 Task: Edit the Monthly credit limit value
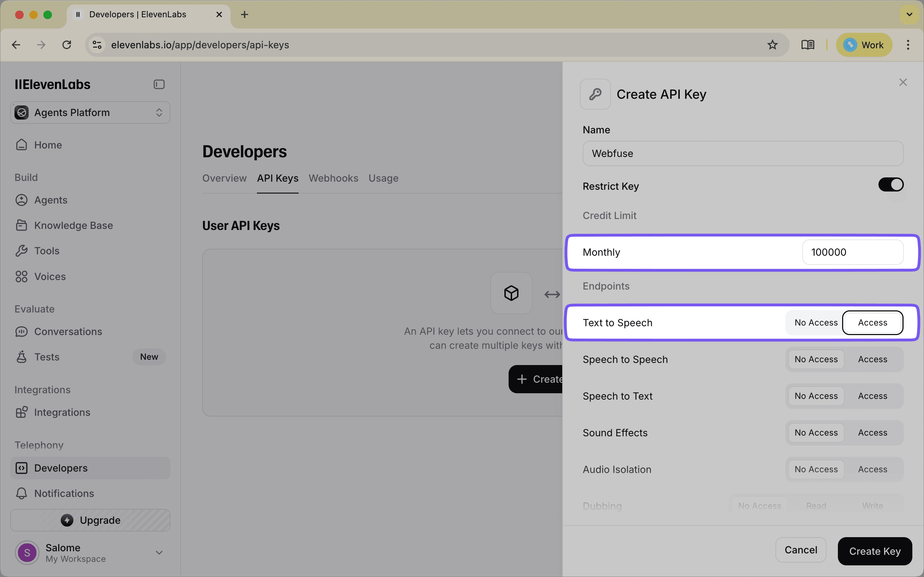tap(853, 252)
